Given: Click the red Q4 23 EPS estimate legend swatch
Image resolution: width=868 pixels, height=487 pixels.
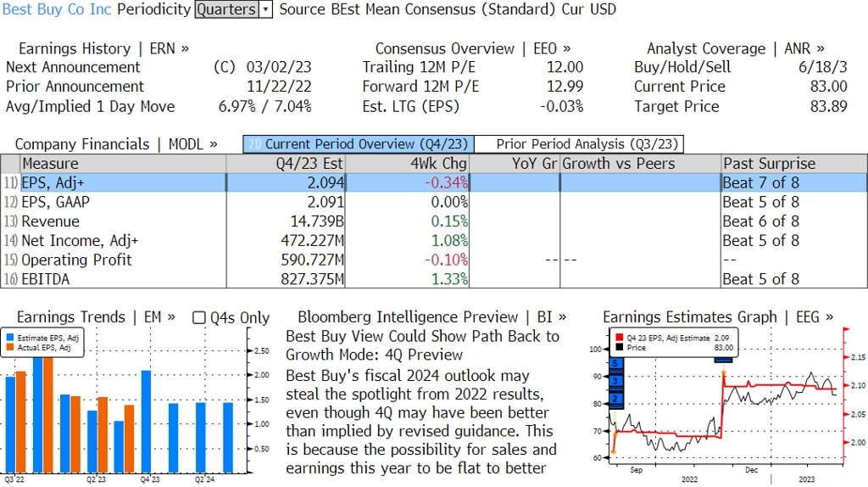Looking at the screenshot, I should point(619,338).
